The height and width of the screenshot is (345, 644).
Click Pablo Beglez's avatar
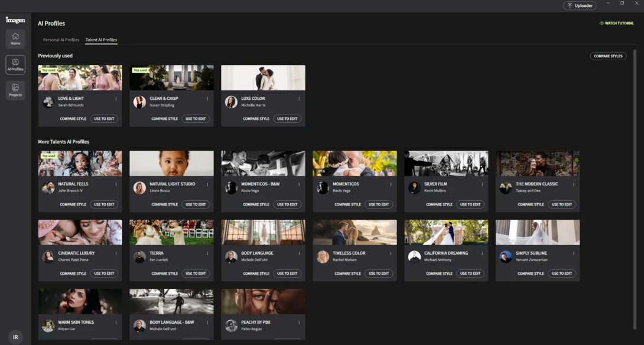(x=231, y=326)
